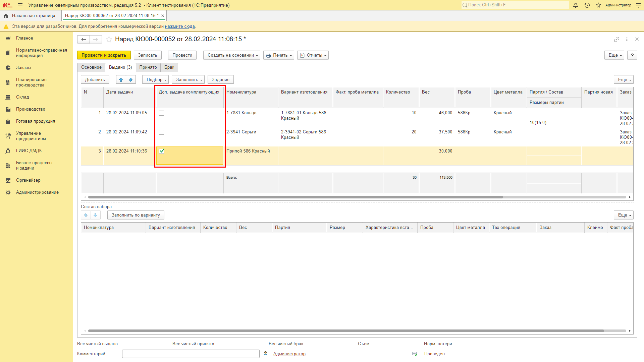644x362 pixels.
Task: Follow нажмите сюда link
Action: pyautogui.click(x=180, y=26)
